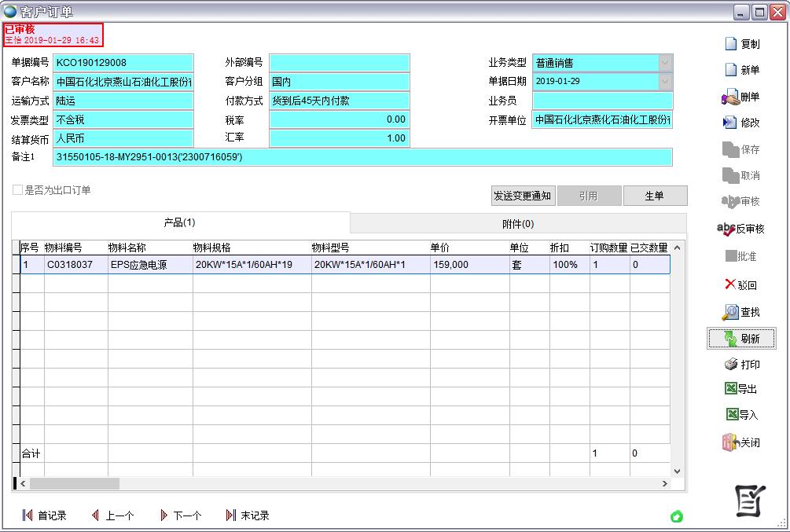Viewport: 790px width, 532px height.
Task: Click the 复制 (copy) document icon
Action: [731, 44]
